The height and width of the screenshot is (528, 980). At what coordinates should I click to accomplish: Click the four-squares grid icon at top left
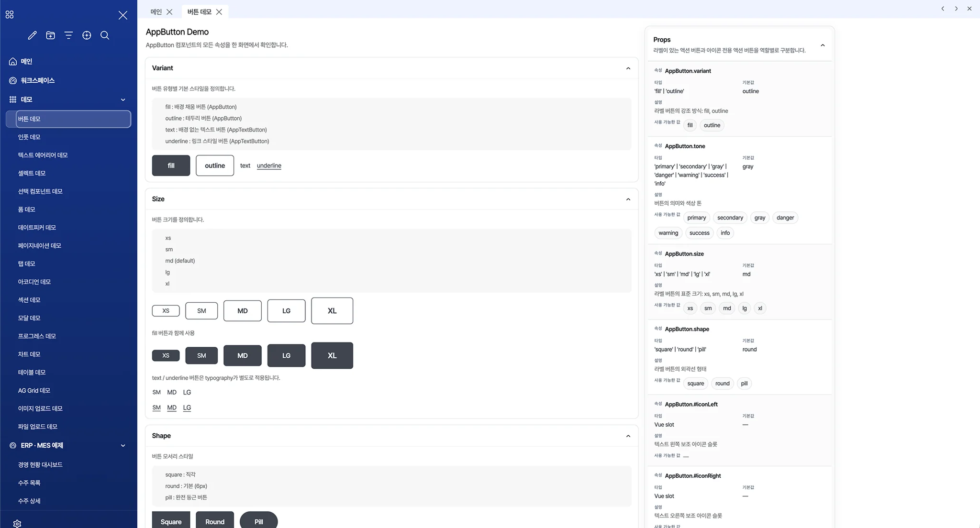[10, 15]
